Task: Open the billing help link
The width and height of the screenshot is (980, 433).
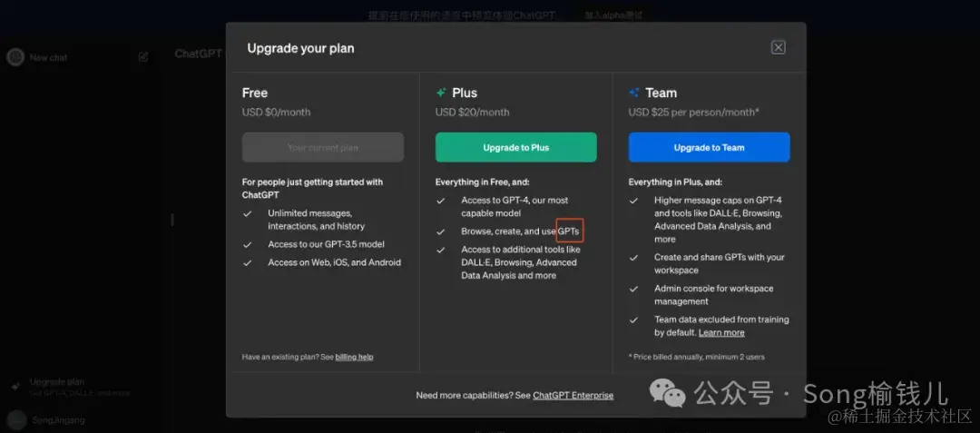Action: coord(354,357)
